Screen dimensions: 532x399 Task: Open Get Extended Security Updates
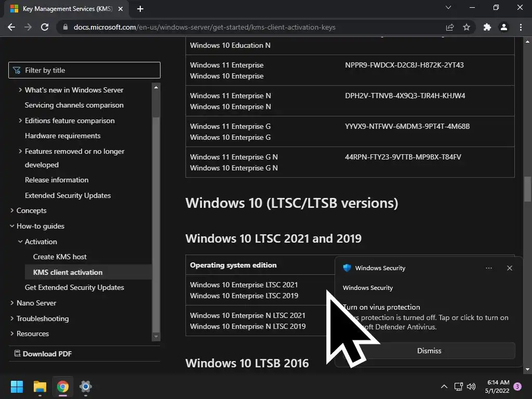74,287
